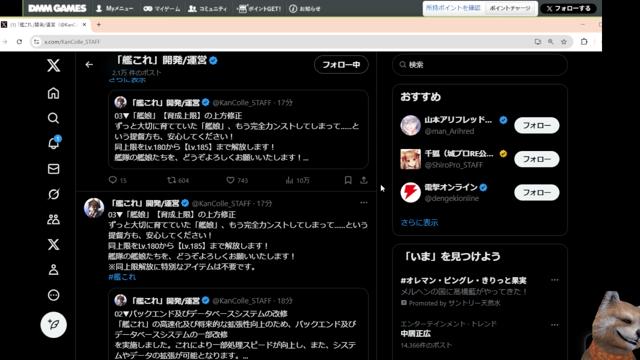Screen dimensions: 640x360
Task: Click the compose post feather button
Action: (x=53, y=324)
